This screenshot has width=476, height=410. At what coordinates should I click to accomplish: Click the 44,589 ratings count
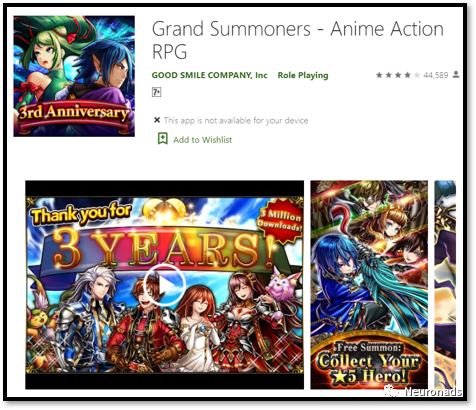[x=436, y=75]
